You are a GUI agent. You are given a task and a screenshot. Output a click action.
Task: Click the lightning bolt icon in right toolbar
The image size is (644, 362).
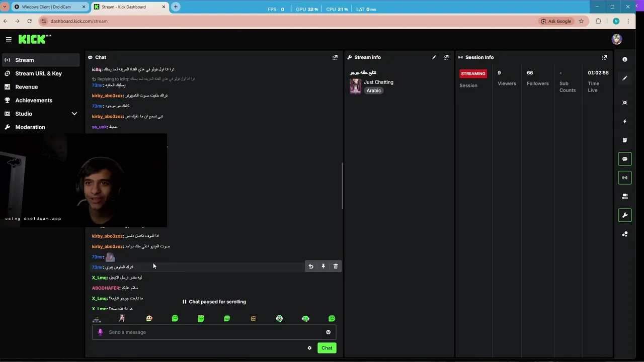pos(625,121)
